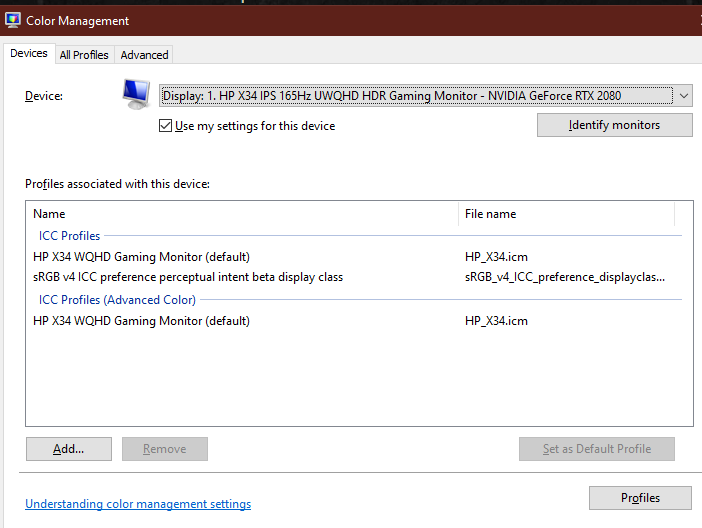
Task: Click the File name column header
Action: point(490,214)
